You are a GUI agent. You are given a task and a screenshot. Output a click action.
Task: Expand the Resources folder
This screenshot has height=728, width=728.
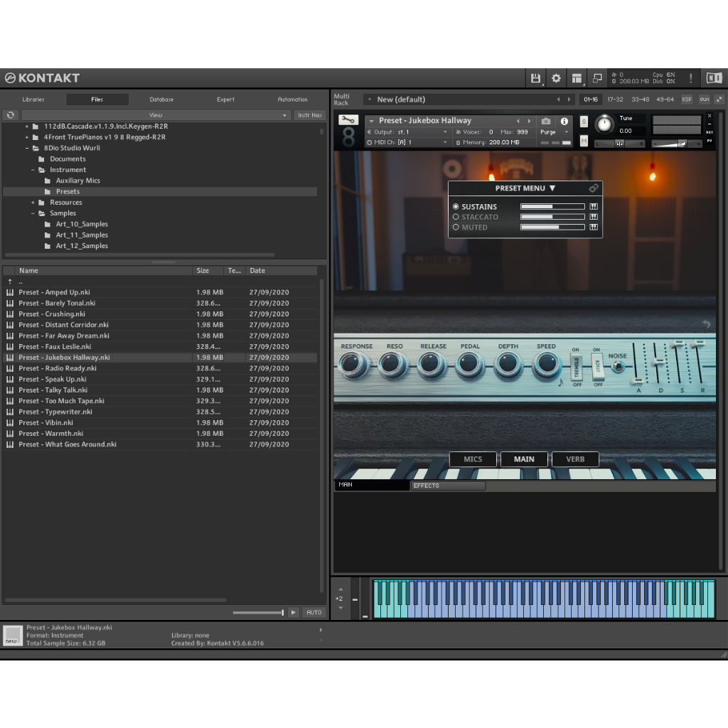coord(33,203)
